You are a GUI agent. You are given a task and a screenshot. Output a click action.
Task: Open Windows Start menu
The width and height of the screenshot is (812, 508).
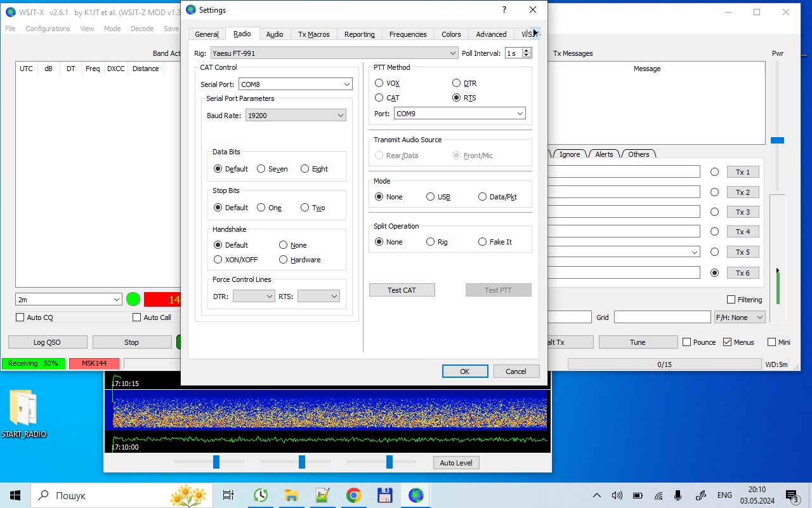click(x=15, y=495)
